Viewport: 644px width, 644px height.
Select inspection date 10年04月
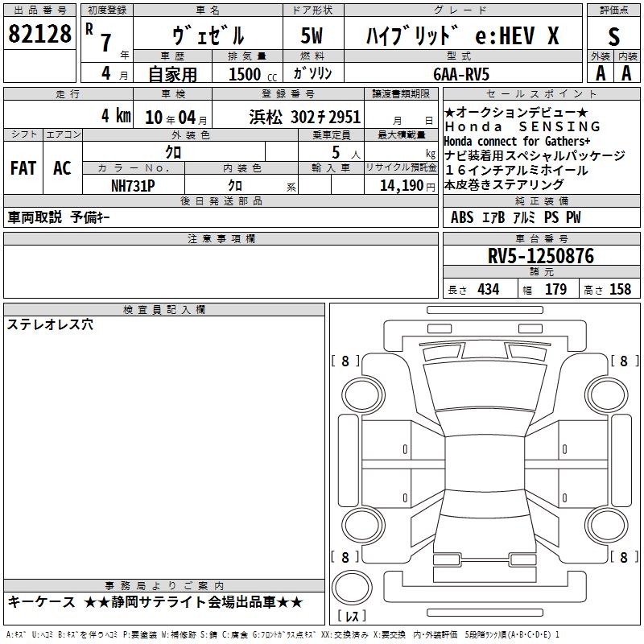[x=176, y=118]
